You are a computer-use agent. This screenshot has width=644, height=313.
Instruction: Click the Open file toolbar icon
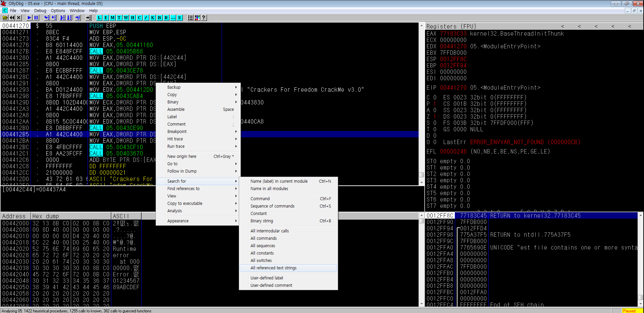(5, 18)
